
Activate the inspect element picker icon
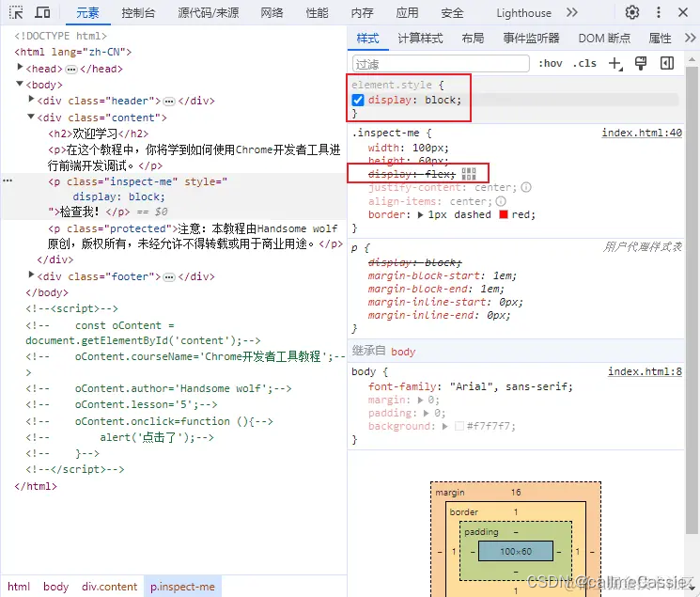[x=16, y=12]
